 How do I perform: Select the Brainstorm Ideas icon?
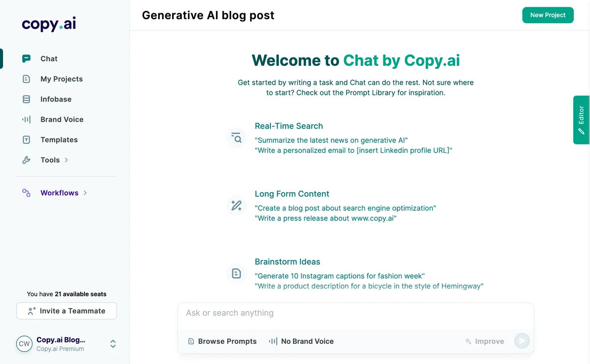[236, 273]
